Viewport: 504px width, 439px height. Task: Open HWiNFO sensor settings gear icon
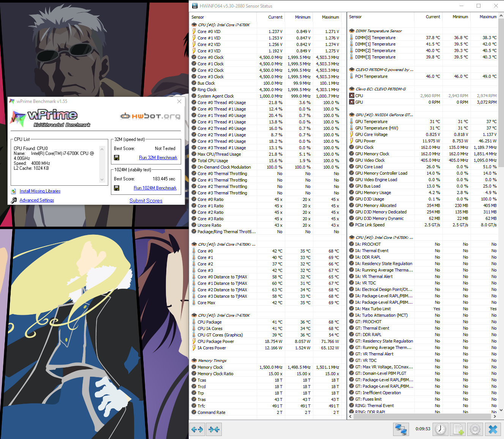[x=475, y=429]
